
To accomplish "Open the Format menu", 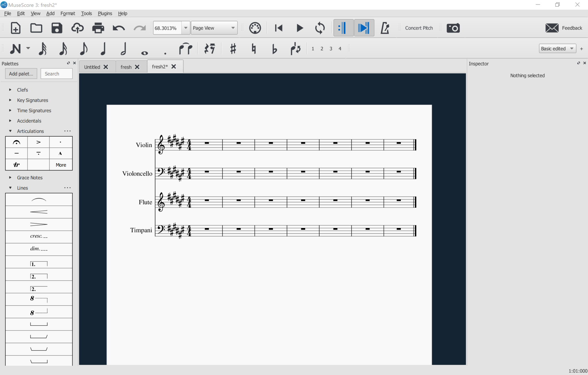I will click(x=67, y=14).
